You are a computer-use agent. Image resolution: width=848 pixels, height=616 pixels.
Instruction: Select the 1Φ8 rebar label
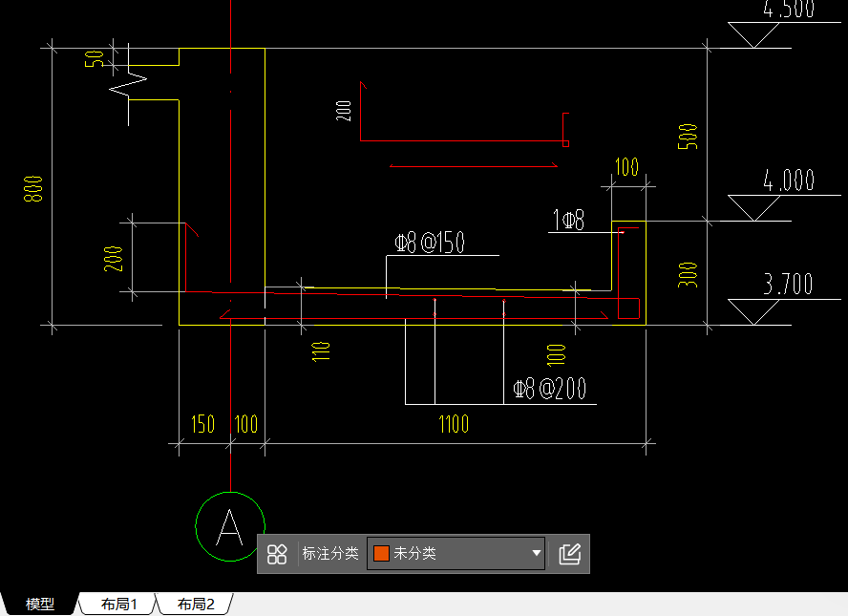[568, 220]
